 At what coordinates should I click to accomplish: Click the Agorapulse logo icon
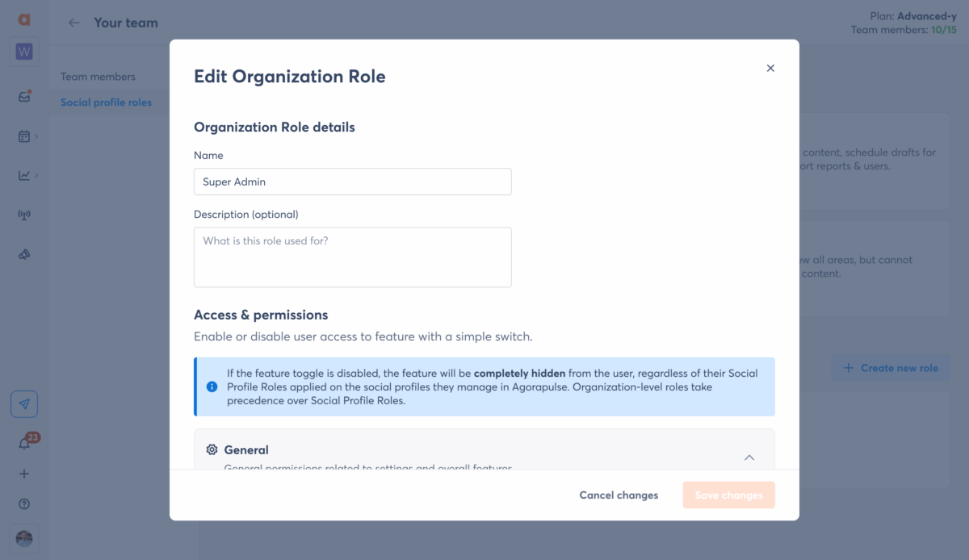24,19
